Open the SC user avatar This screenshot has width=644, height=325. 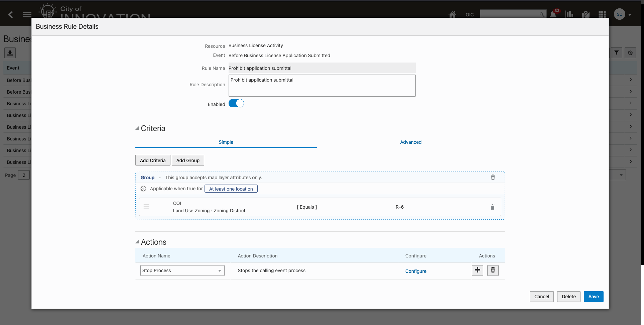(619, 14)
